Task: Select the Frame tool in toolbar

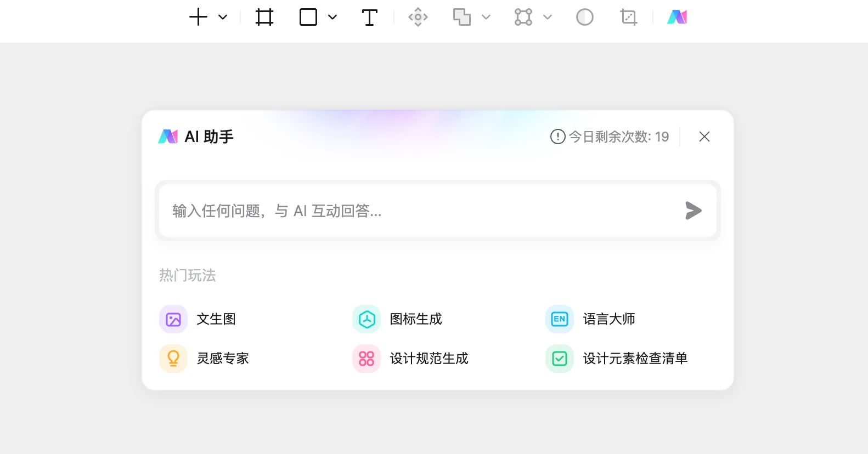Action: tap(264, 17)
